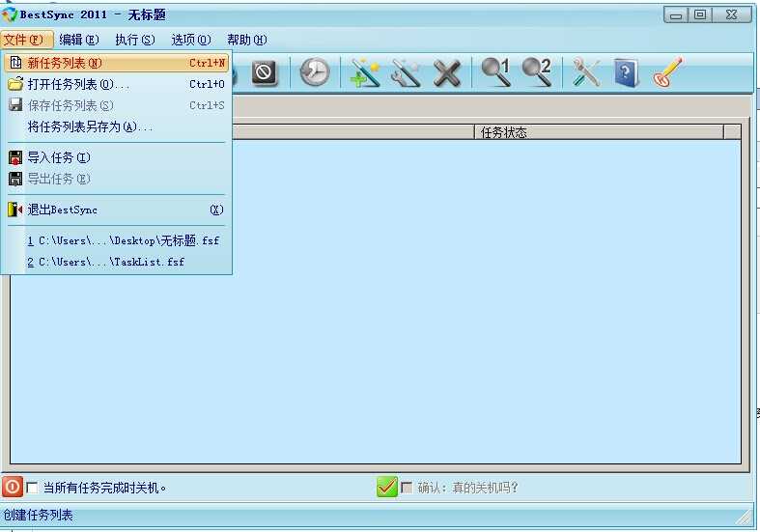The image size is (760, 532).
Task: Click the green checkmark confirm icon
Action: (387, 487)
